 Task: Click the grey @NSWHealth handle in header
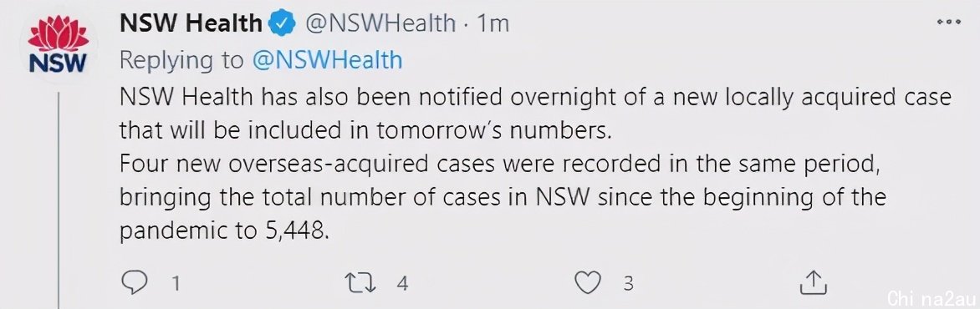pyautogui.click(x=380, y=23)
